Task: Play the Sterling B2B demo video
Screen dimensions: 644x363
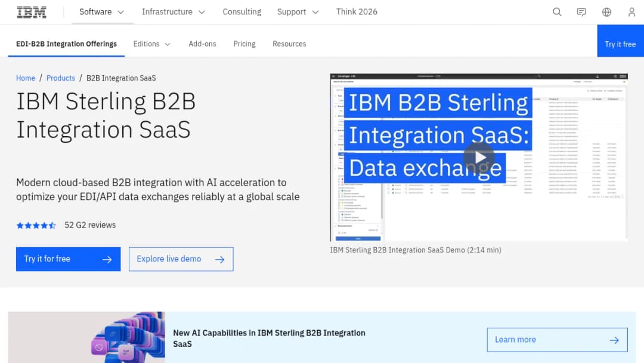Action: (x=479, y=158)
